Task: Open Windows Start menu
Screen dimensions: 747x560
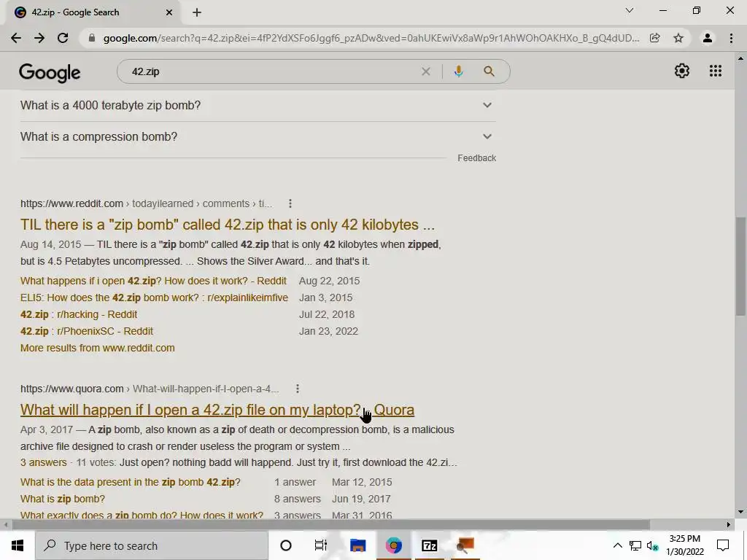Action: (18, 545)
